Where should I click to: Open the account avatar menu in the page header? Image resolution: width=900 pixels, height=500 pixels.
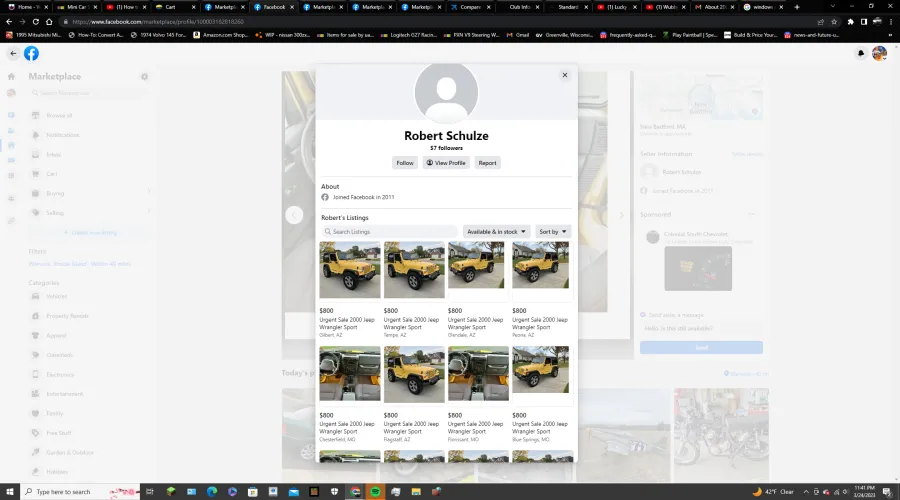tap(879, 53)
